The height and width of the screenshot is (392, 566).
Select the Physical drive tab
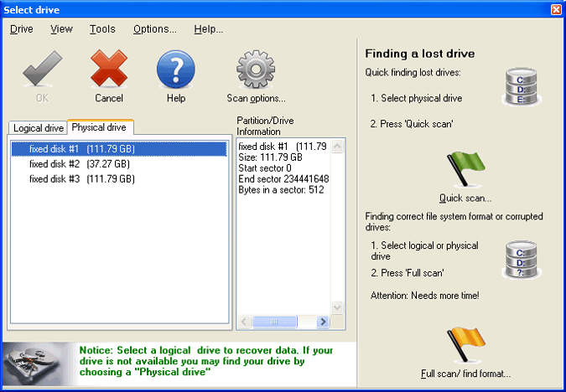100,127
